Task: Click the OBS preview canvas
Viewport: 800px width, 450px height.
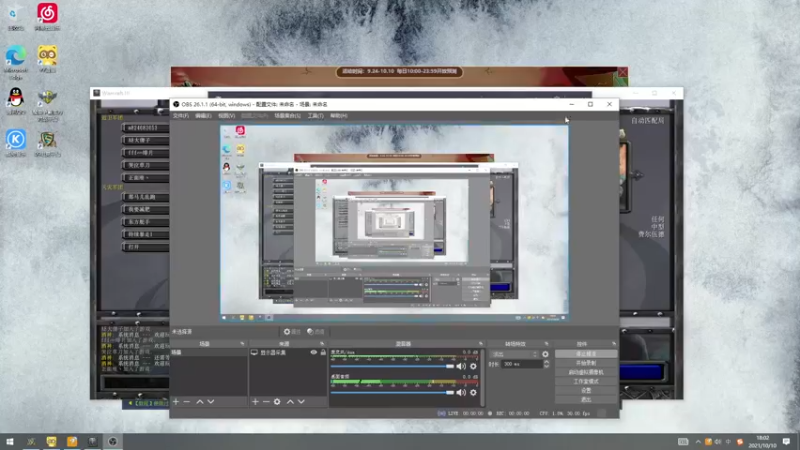Action: (394, 223)
